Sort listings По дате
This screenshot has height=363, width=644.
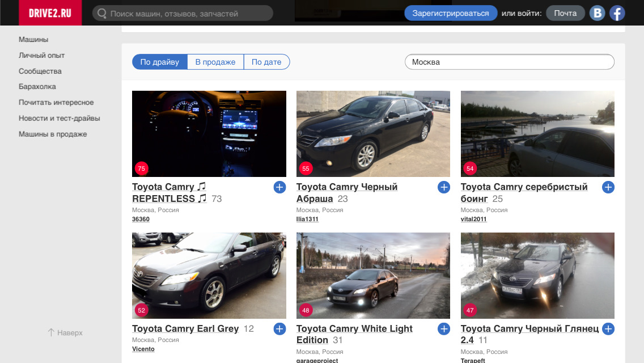(266, 62)
